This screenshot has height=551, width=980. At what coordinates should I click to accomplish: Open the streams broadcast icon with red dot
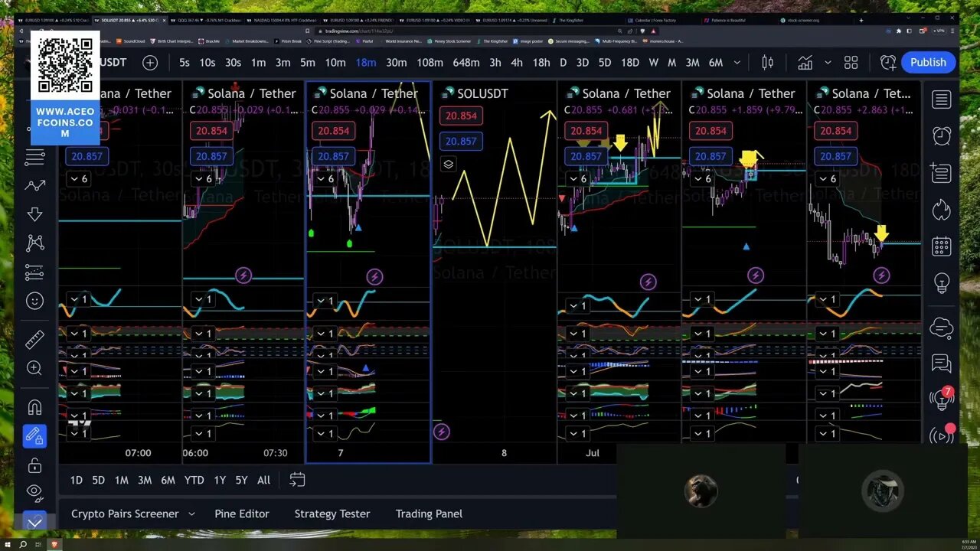click(x=941, y=435)
